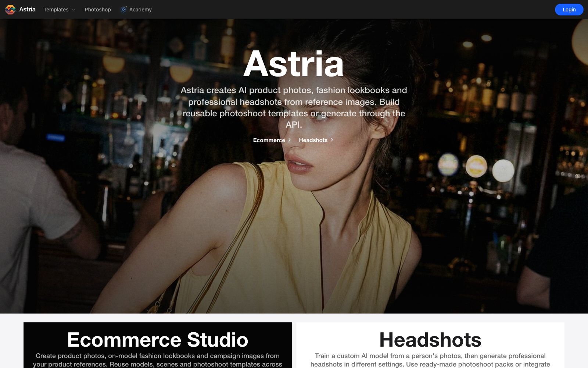Open the Headshots card heading
The height and width of the screenshot is (368, 588).
[430, 339]
